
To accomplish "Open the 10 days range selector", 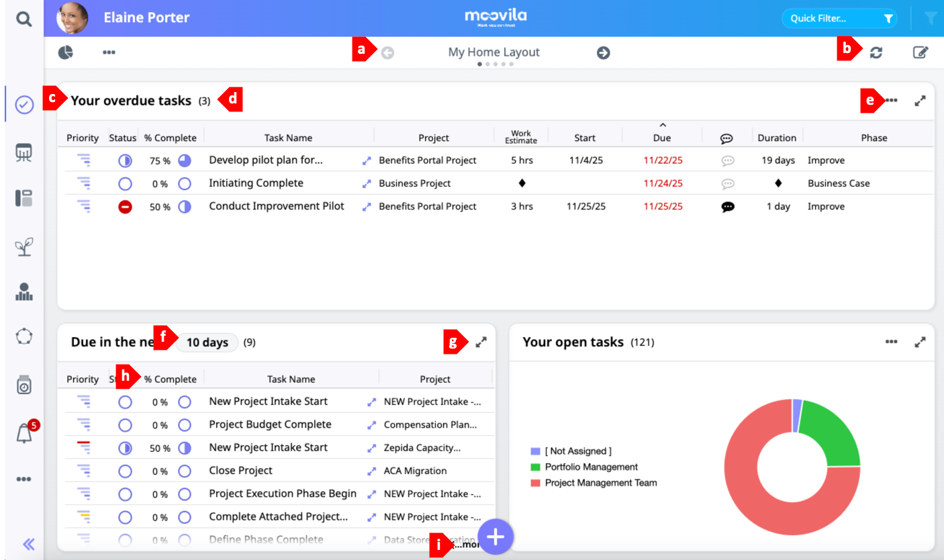I will tap(207, 342).
